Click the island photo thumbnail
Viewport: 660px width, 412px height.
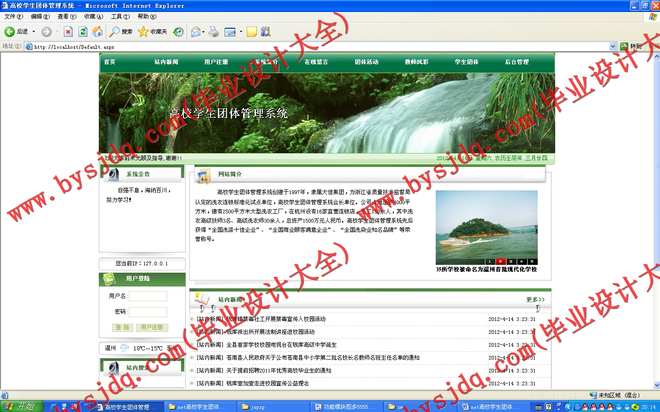coord(486,226)
